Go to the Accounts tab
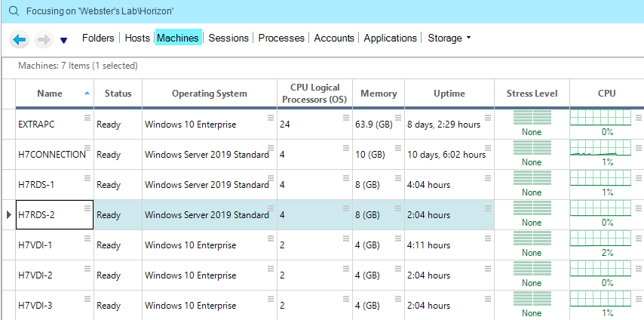 [x=334, y=38]
